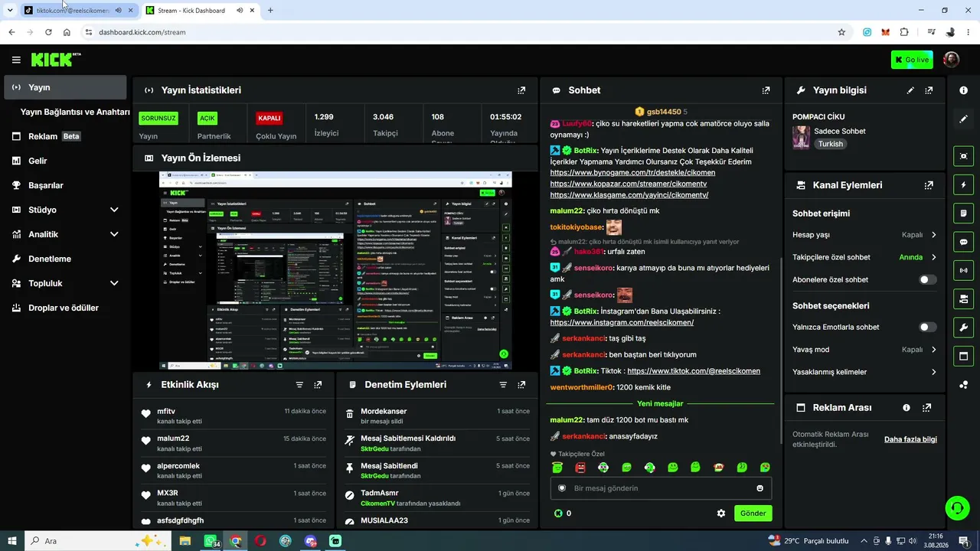
Task: Open the bynogame.com destekle link in chat
Action: tap(632, 173)
